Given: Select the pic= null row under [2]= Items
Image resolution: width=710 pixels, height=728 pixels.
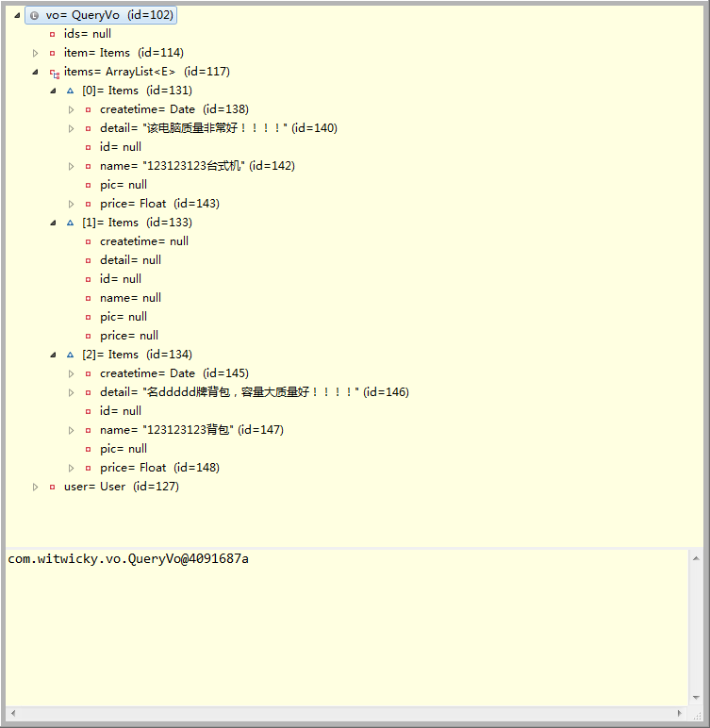Looking at the screenshot, I should (x=124, y=449).
